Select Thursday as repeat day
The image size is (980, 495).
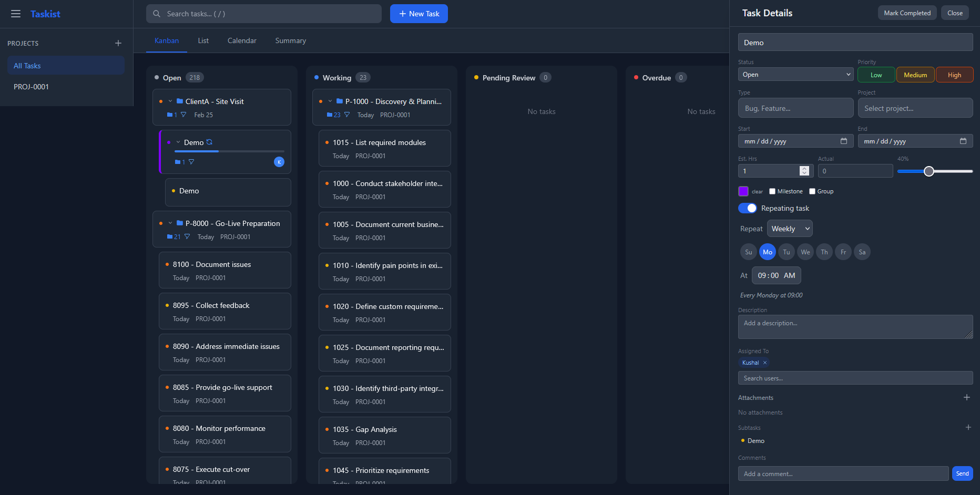824,252
